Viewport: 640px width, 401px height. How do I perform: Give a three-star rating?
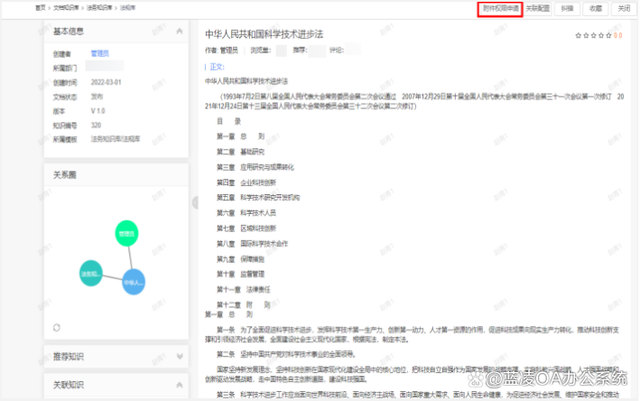click(x=594, y=35)
